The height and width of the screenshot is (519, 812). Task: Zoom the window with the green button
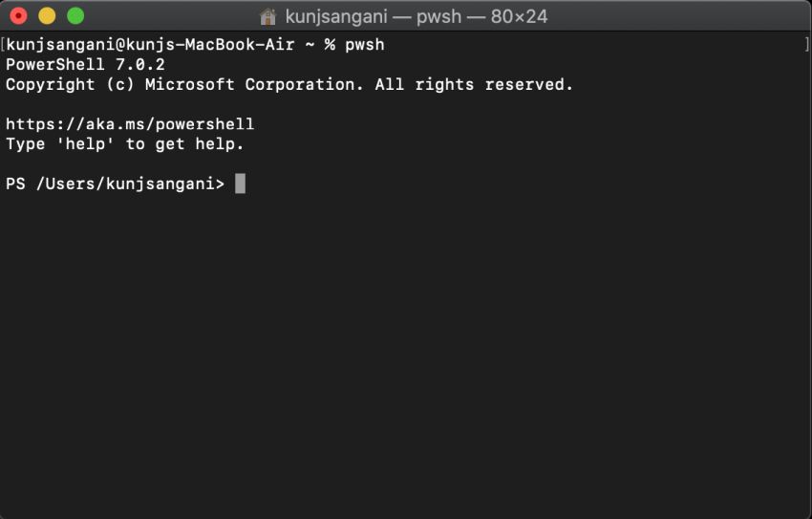pyautogui.click(x=75, y=16)
